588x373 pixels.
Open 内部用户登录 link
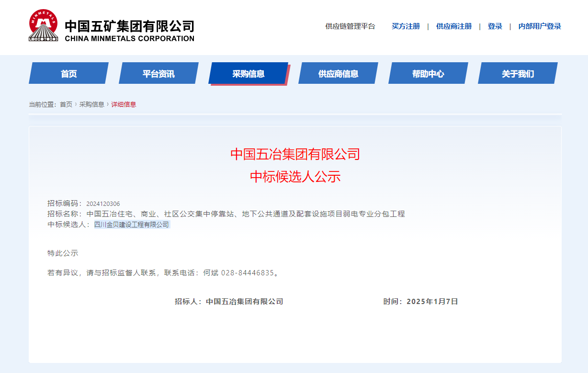[x=540, y=26]
